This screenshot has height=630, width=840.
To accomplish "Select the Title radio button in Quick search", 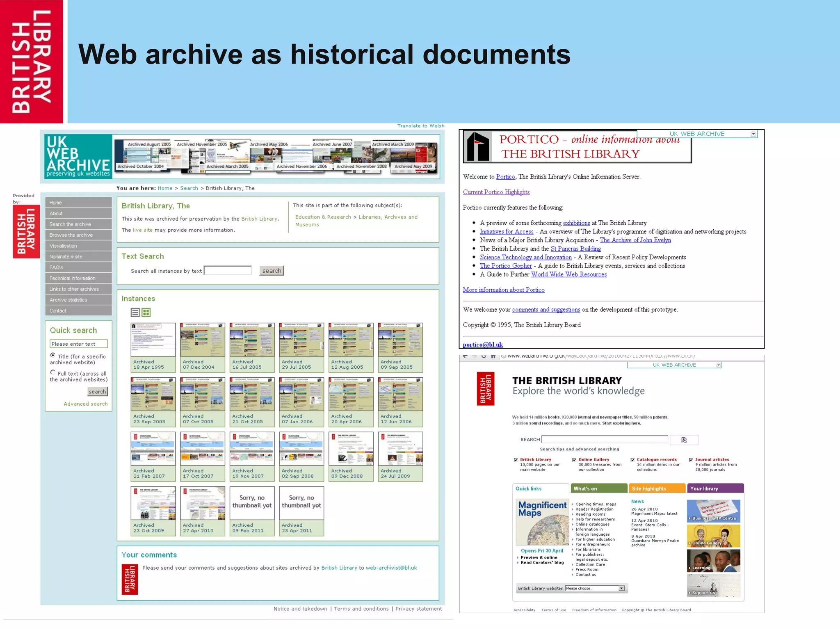I will click(53, 355).
